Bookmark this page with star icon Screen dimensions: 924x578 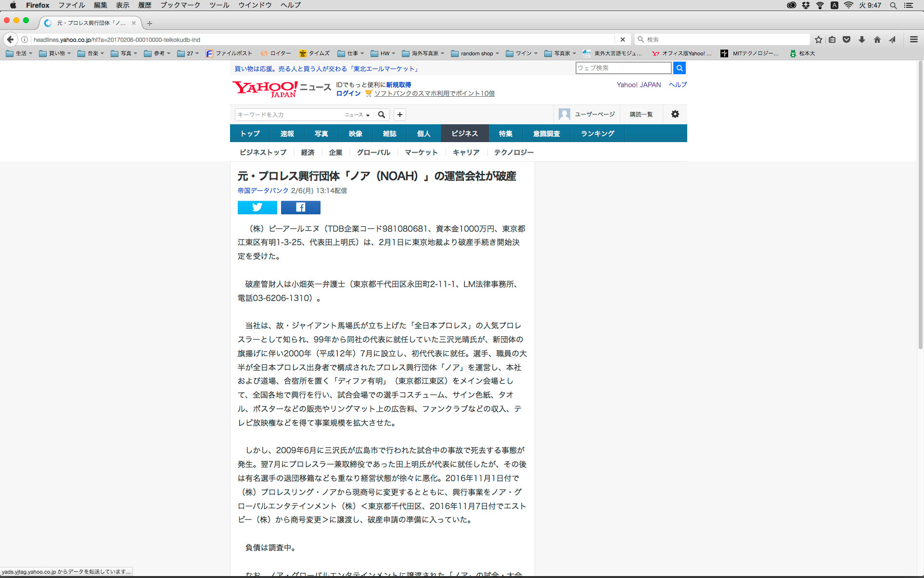818,39
